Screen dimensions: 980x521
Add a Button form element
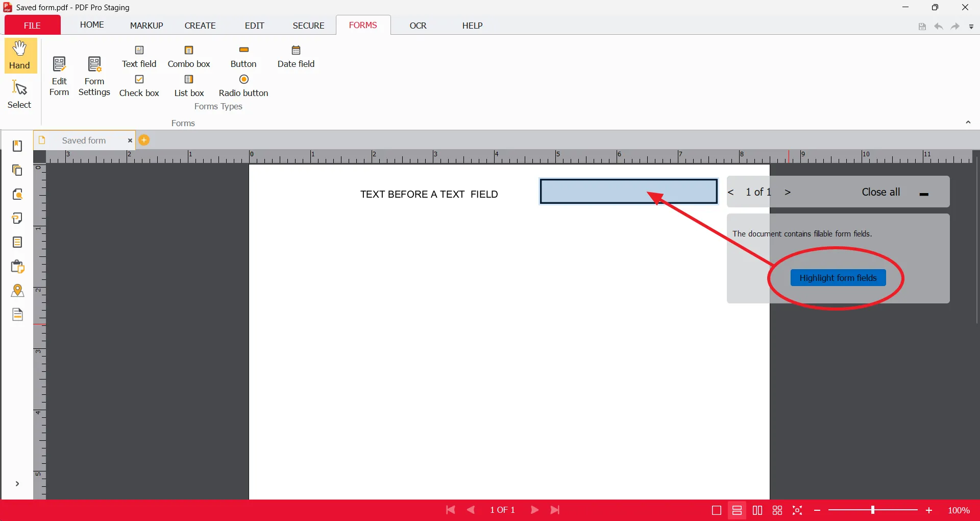pos(243,57)
